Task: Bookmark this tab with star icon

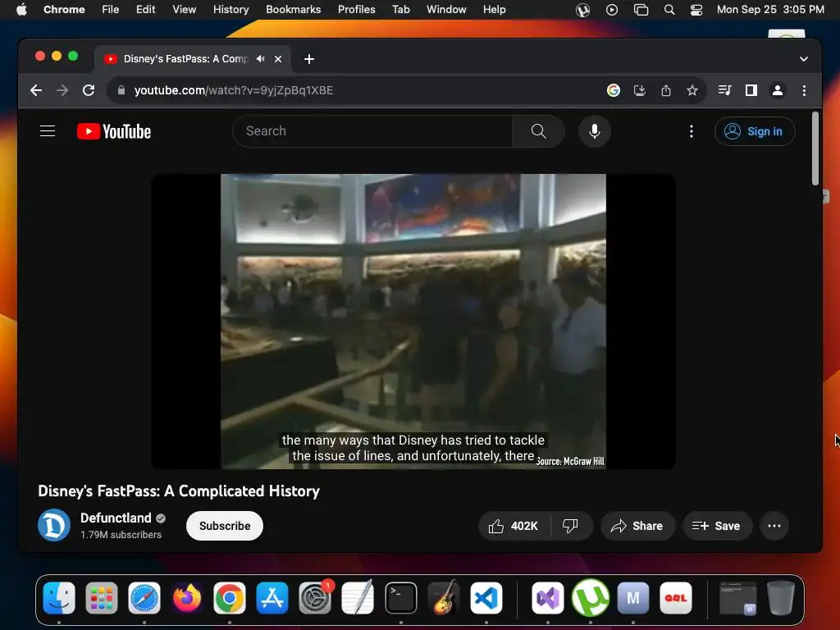Action: (x=692, y=90)
